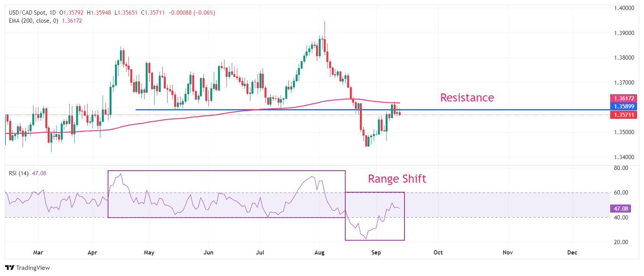Image resolution: width=644 pixels, height=276 pixels.
Task: Select the large purple RSI range rectangle
Action: point(226,171)
